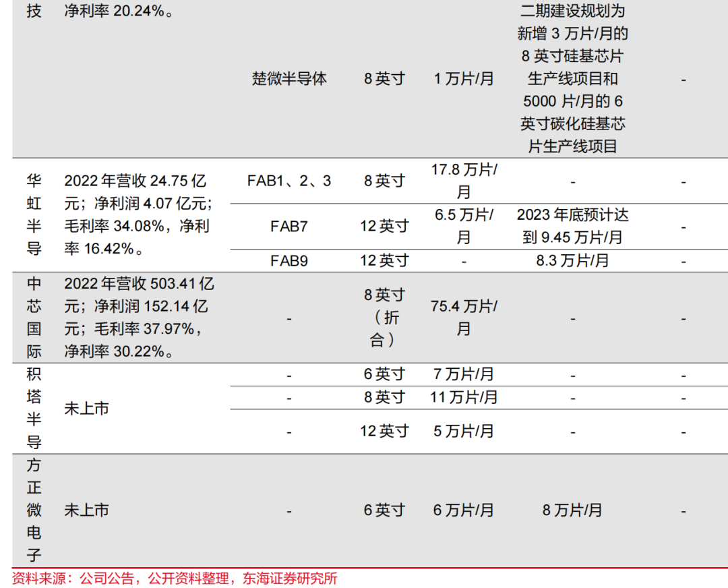
Task: Select the cell "楚微半导体"
Action: (289, 79)
